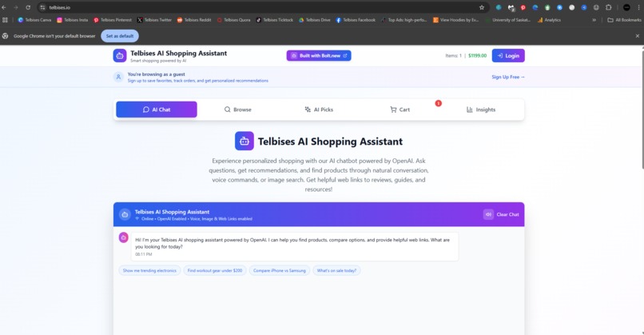Open the Telbises Pinterest bookmark

113,20
